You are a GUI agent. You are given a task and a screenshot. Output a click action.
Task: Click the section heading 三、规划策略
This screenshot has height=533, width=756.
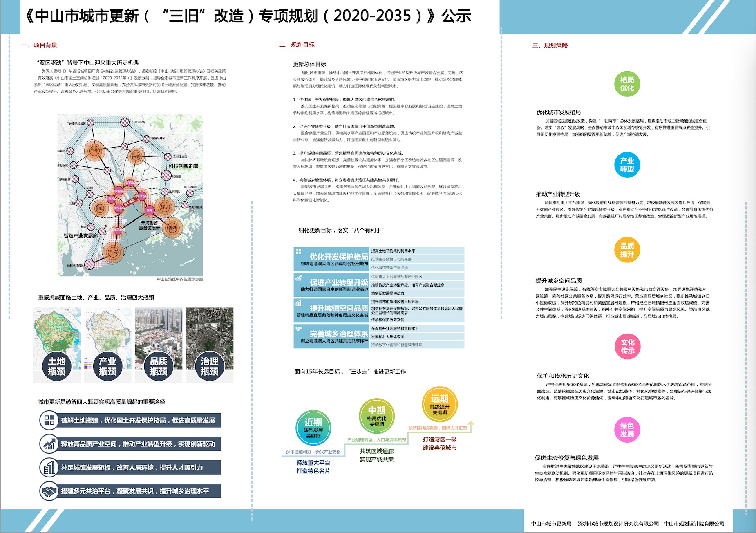pyautogui.click(x=550, y=45)
